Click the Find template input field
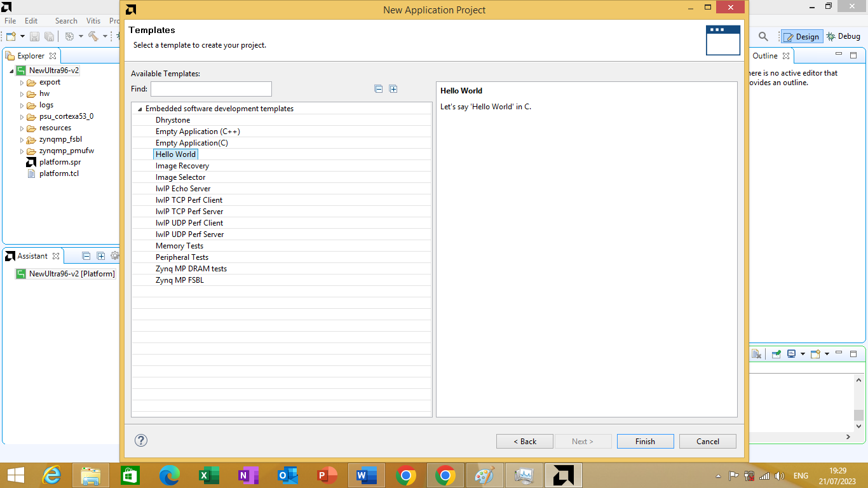 (x=211, y=89)
